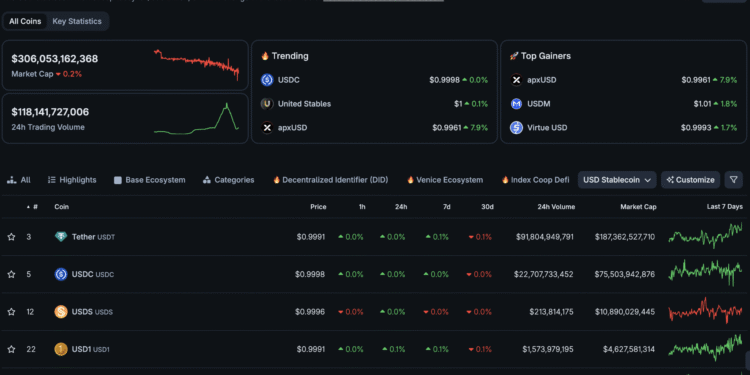Open the Venice Ecosystem category
This screenshot has height=375, width=750.
(x=445, y=180)
